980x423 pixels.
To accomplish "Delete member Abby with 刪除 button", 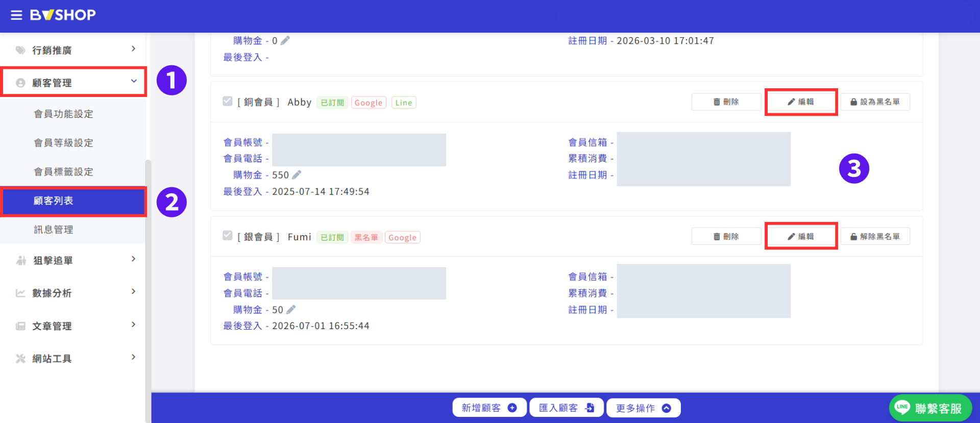I will [726, 102].
